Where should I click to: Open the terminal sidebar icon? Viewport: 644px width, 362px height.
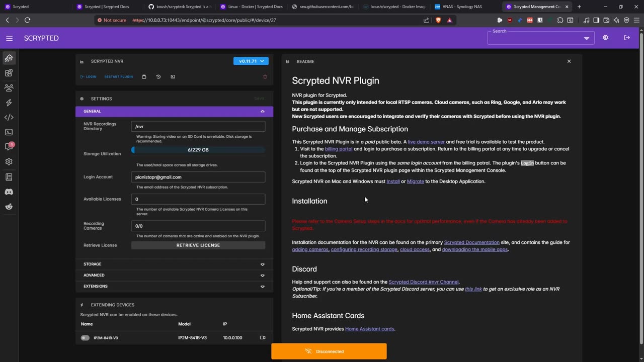9,132
